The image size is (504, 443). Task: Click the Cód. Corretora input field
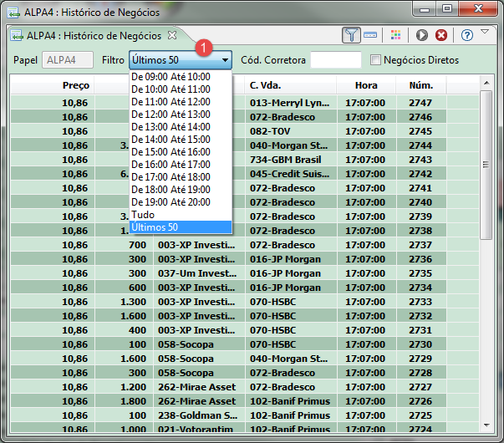(x=336, y=60)
